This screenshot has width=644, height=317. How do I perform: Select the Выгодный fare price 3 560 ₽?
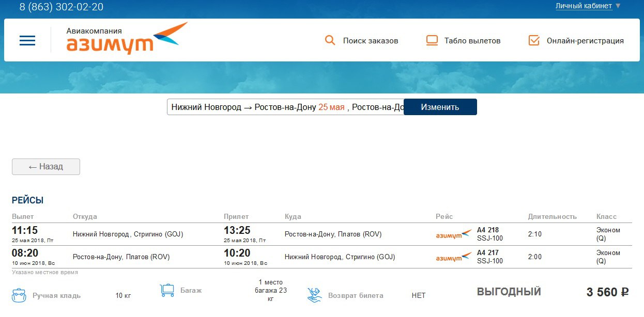607,292
